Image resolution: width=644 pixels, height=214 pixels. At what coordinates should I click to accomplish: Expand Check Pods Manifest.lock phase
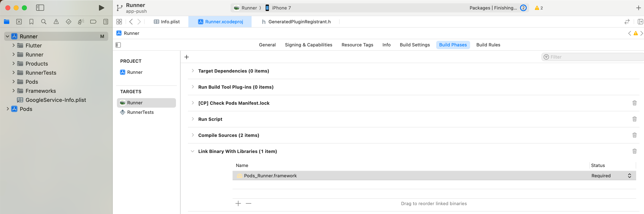(193, 103)
